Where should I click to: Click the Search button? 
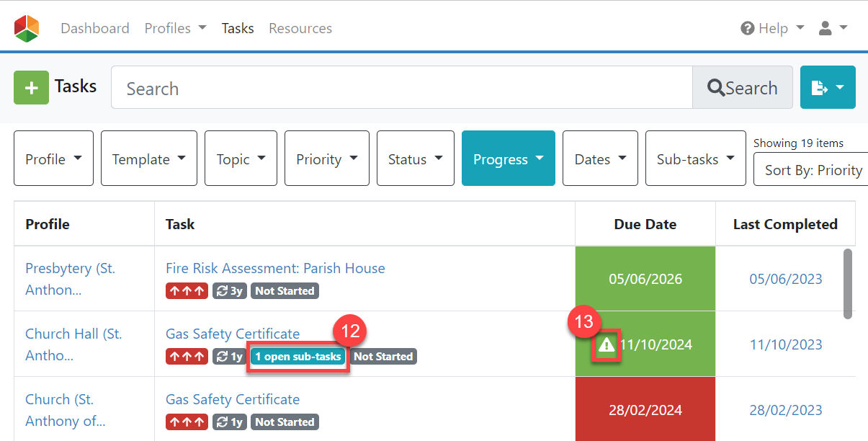(742, 88)
